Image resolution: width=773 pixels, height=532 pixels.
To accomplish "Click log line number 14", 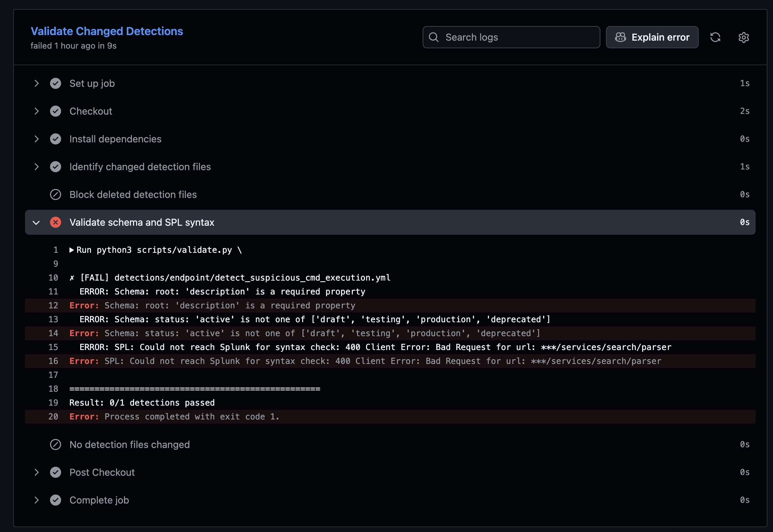I will pyautogui.click(x=53, y=333).
